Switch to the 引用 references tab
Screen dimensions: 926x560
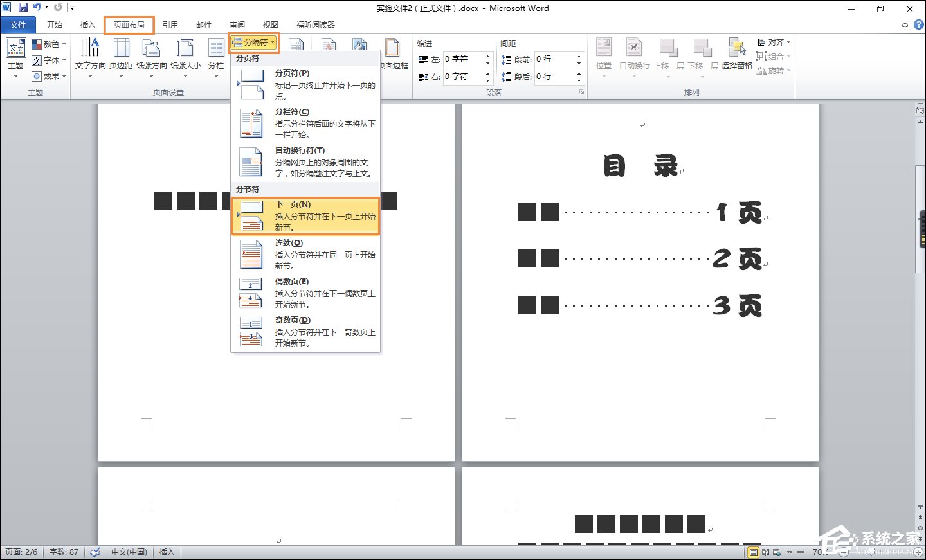point(170,25)
